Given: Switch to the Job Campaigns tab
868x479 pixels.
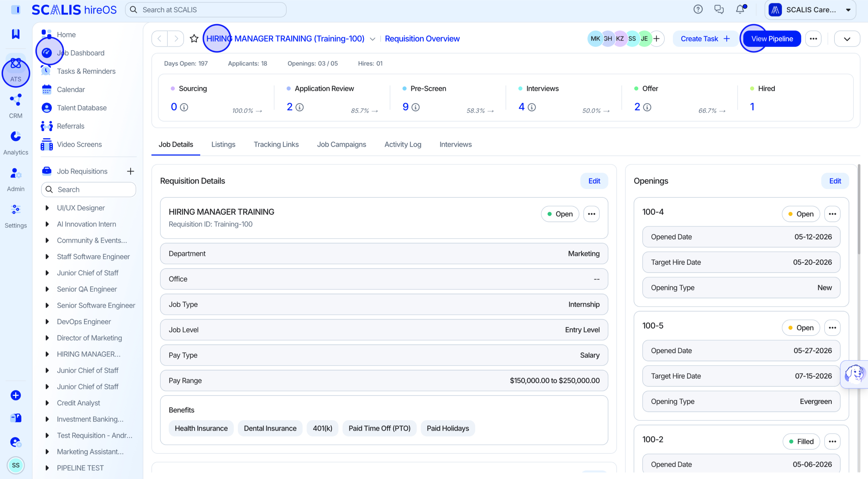Looking at the screenshot, I should pyautogui.click(x=342, y=145).
